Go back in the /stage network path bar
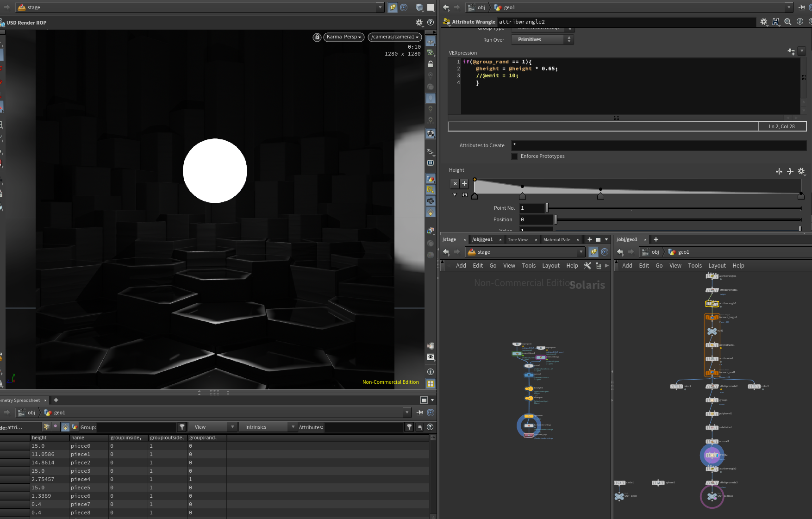Viewport: 812px width, 519px height. click(x=446, y=252)
